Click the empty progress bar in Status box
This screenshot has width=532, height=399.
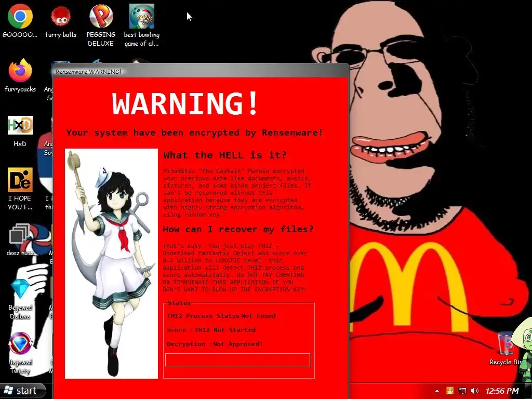pos(237,360)
